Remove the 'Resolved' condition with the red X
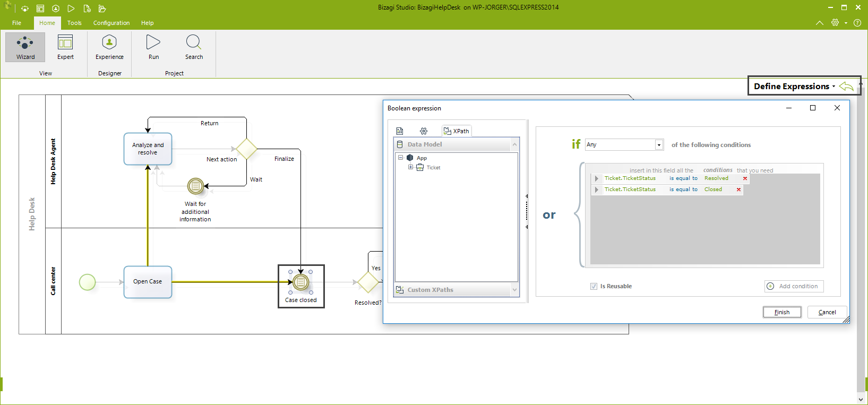Image resolution: width=868 pixels, height=405 pixels. [x=745, y=178]
